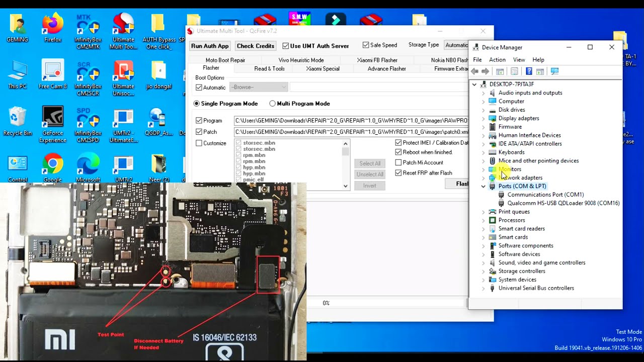Enable Patch Mi Account option
The width and height of the screenshot is (644, 362).
398,162
